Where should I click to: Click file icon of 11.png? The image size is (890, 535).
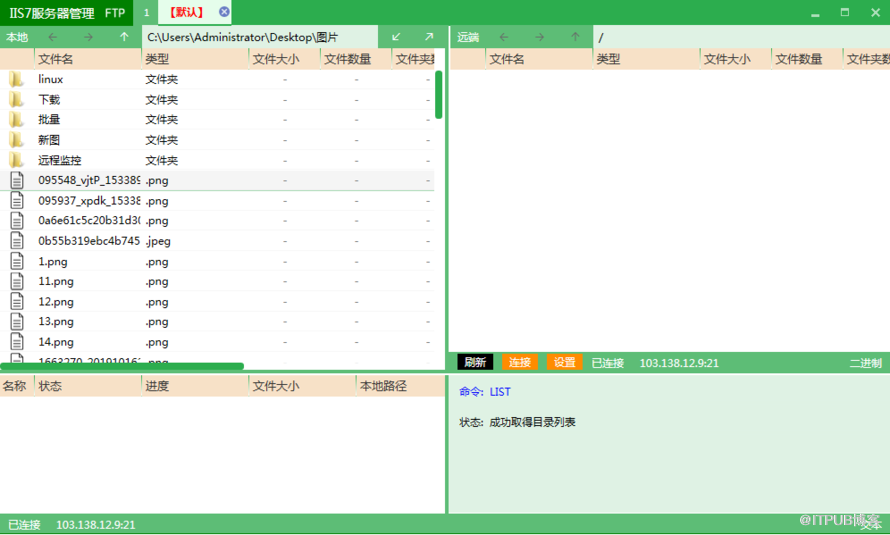coord(17,281)
